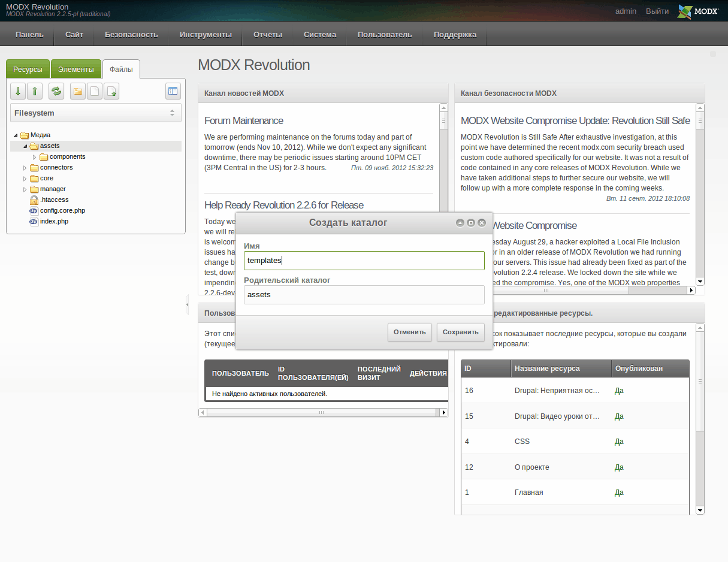Toggle maximize on the Создать каталог dialog

point(471,223)
